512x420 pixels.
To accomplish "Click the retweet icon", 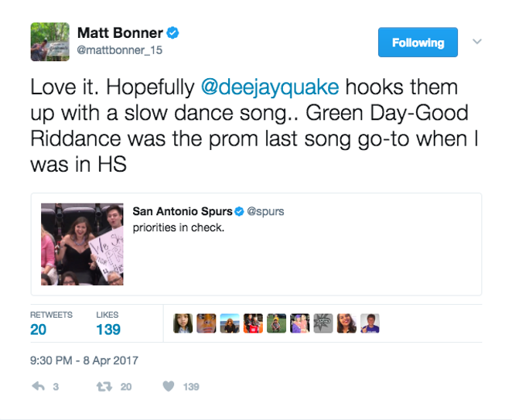I will tap(104, 387).
